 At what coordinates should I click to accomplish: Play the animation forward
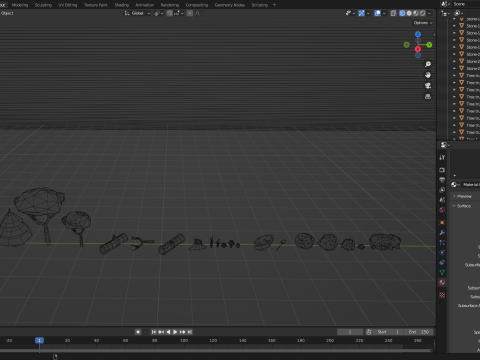(x=175, y=332)
